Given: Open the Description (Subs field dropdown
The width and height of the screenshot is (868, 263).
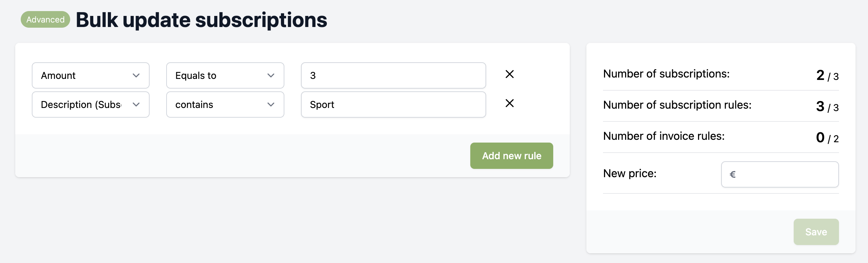Looking at the screenshot, I should 91,105.
